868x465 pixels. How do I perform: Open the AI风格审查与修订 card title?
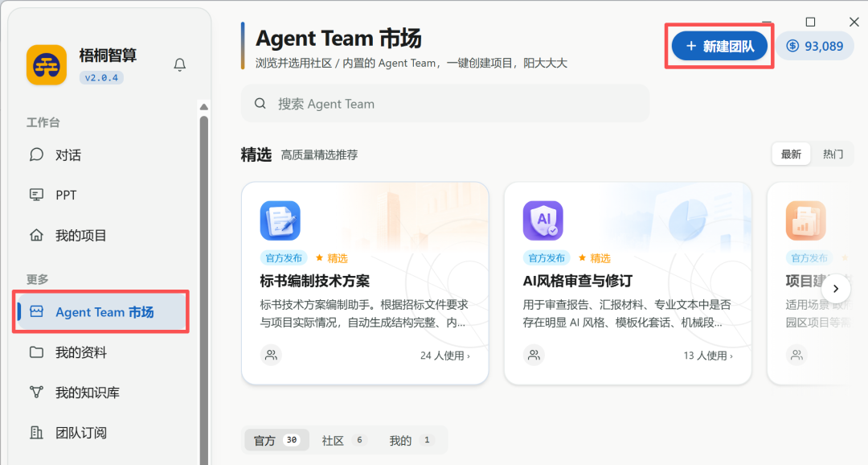[x=578, y=281]
